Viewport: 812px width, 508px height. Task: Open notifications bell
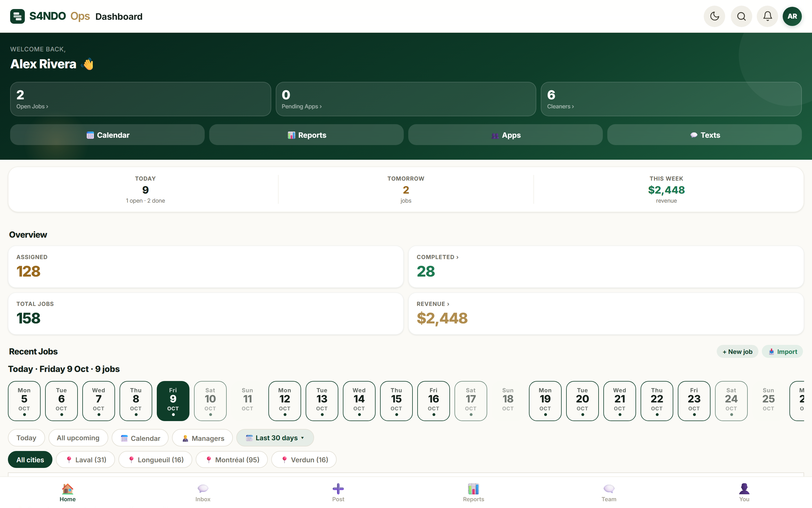tap(767, 16)
